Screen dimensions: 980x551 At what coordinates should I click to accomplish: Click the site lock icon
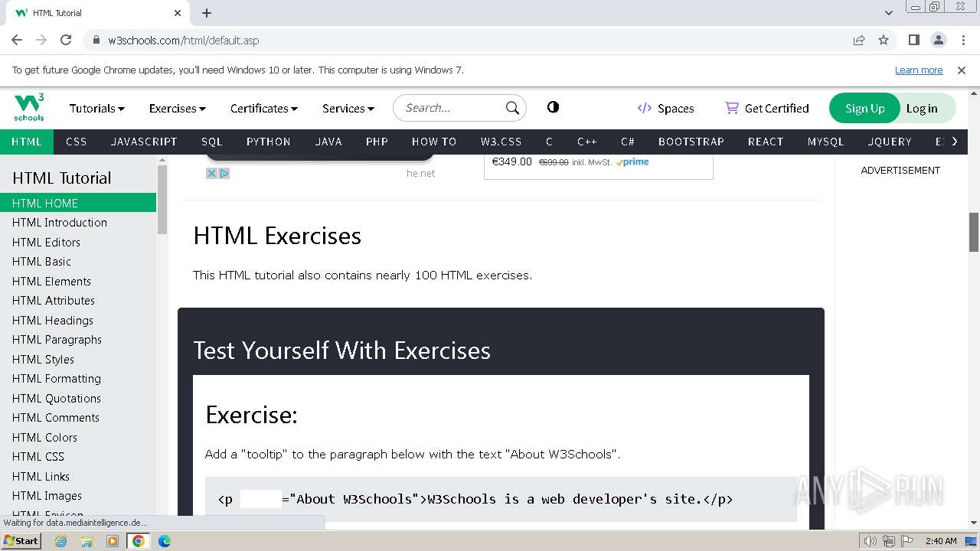click(96, 40)
